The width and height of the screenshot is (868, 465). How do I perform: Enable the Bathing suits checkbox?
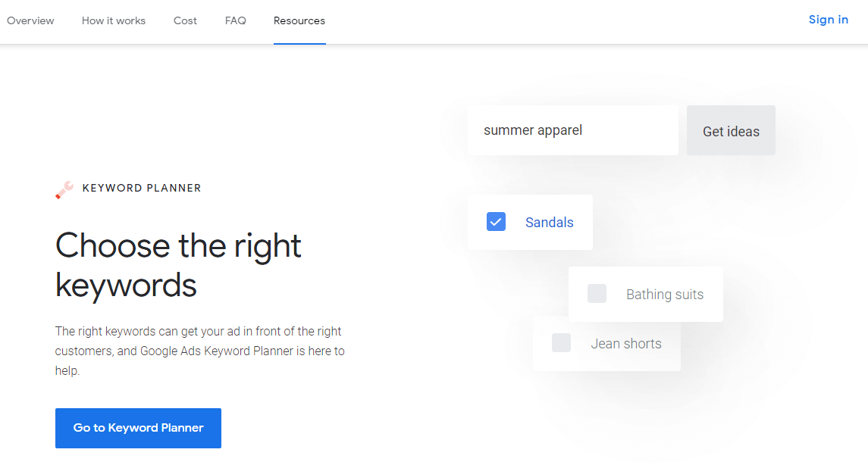pyautogui.click(x=597, y=293)
